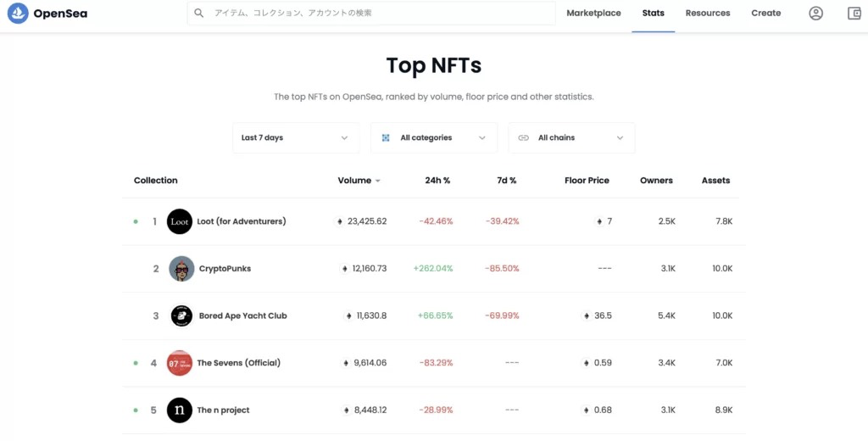Open the CryptoPunks collection link
The width and height of the screenshot is (868, 441).
225,269
